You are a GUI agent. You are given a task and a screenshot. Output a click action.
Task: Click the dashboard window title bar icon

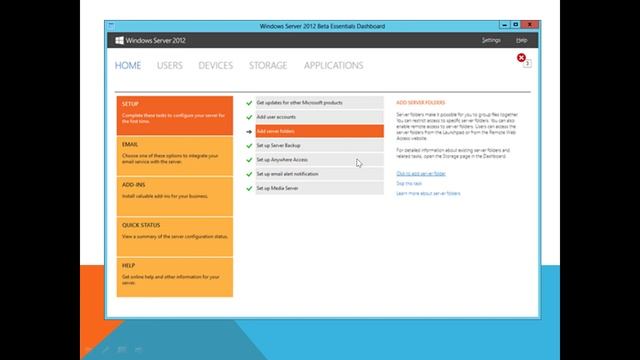click(x=111, y=26)
